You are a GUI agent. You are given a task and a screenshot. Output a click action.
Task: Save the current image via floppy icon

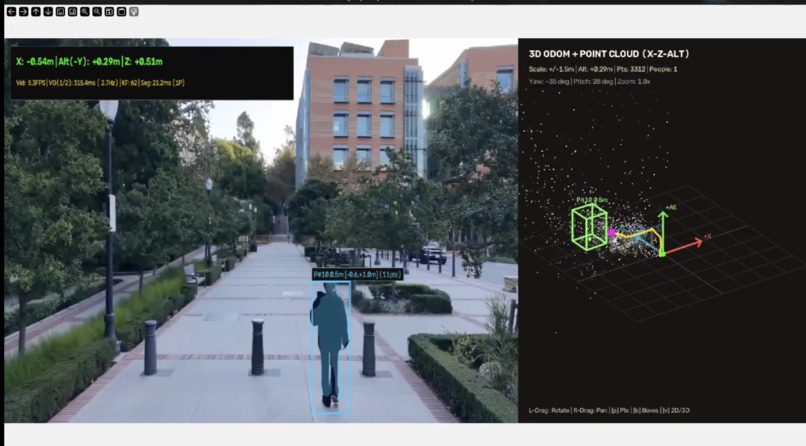[x=109, y=11]
